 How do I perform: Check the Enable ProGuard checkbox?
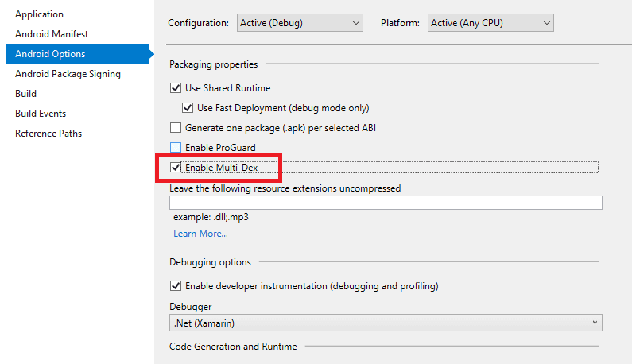tap(176, 148)
